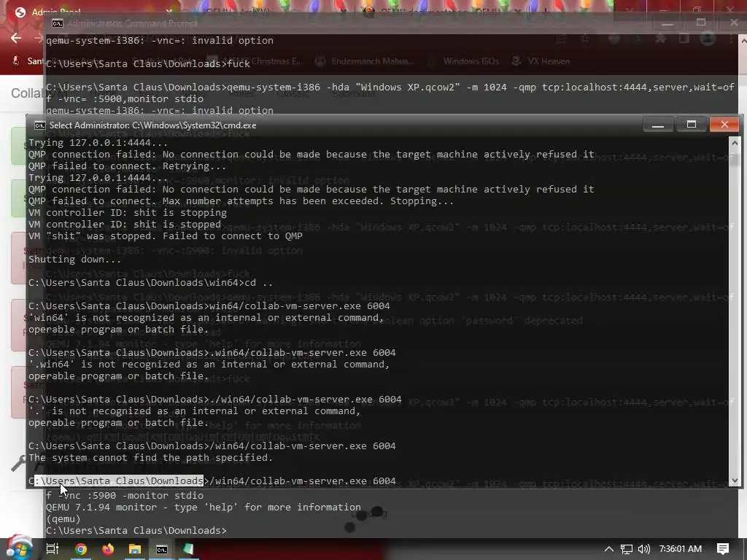Open File Explorer from taskbar
Image resolution: width=747 pixels, height=560 pixels.
135,549
